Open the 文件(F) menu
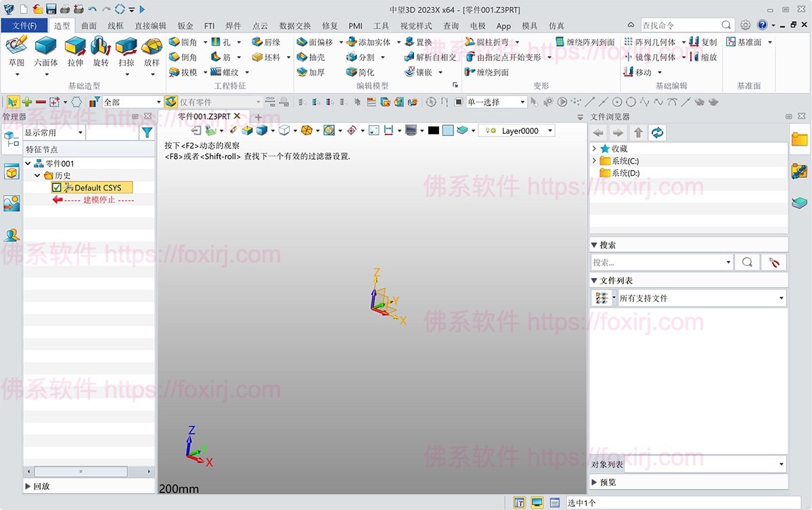 pos(24,26)
